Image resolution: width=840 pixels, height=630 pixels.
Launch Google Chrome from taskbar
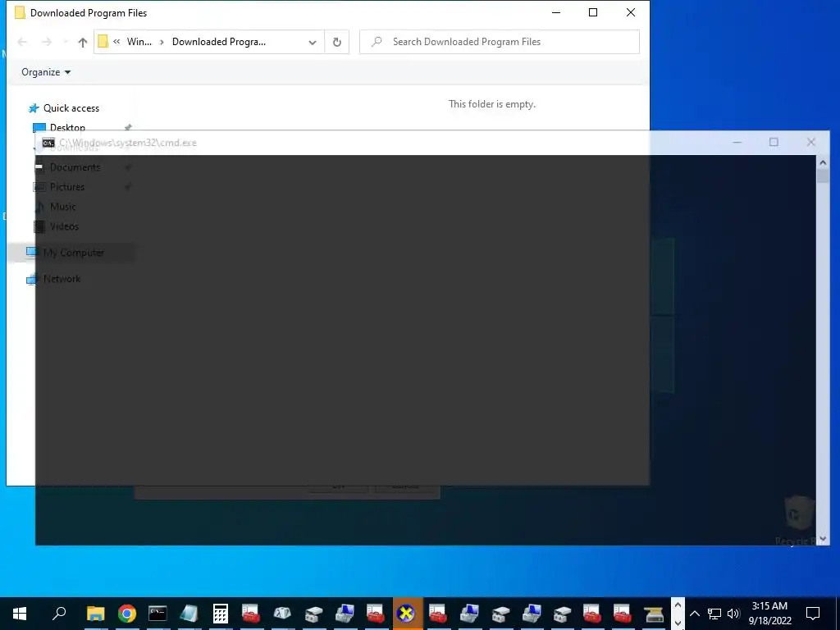tap(127, 614)
